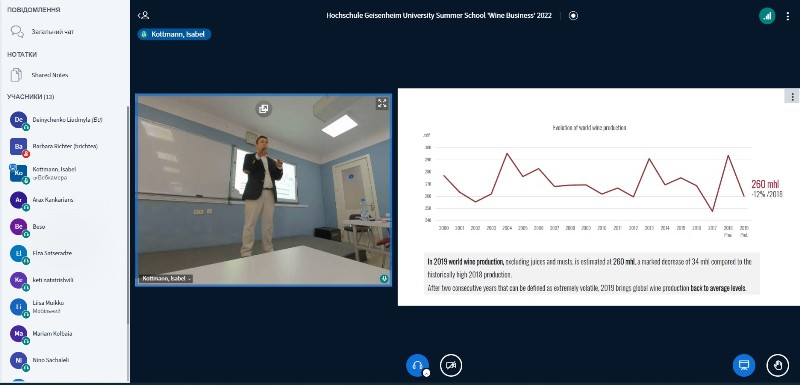800x385 pixels.
Task: Click the 260 mhl figure on slide
Action: point(765,184)
